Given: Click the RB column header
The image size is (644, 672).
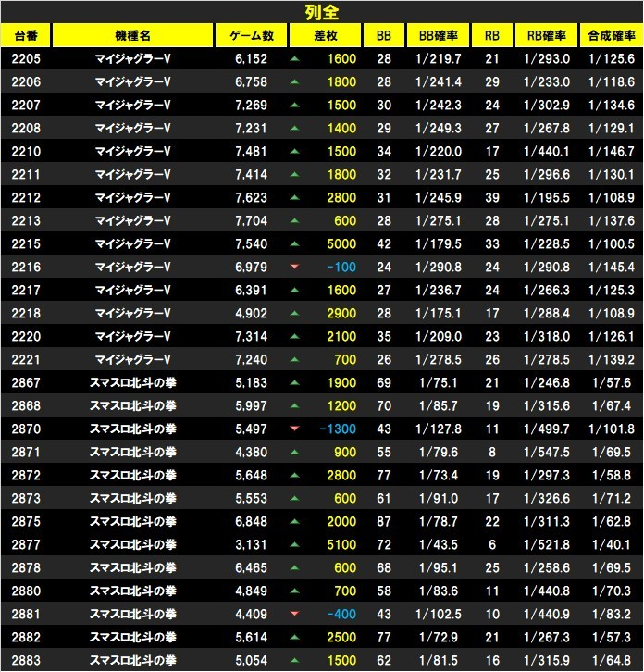Looking at the screenshot, I should click(x=492, y=35).
